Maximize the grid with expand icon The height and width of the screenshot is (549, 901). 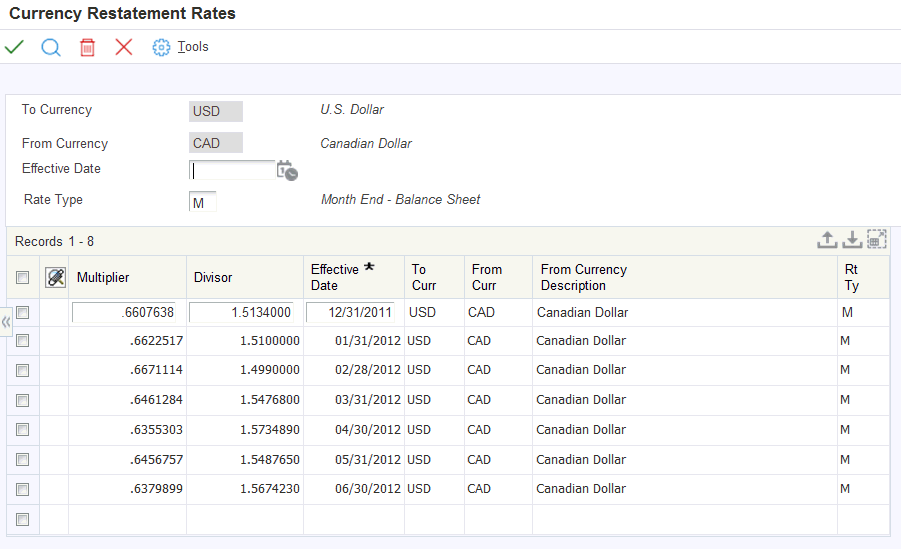(877, 239)
